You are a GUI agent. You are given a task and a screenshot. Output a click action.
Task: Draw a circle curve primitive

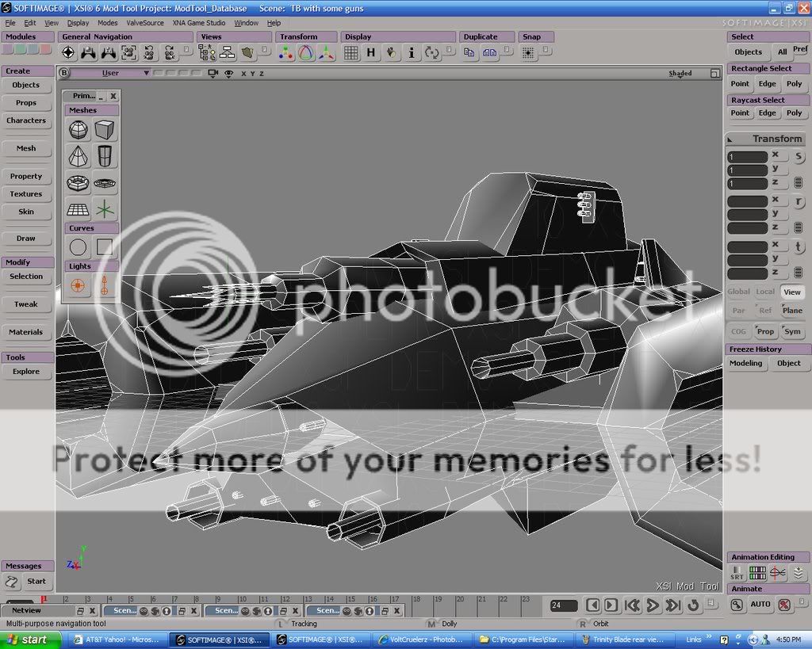click(78, 248)
